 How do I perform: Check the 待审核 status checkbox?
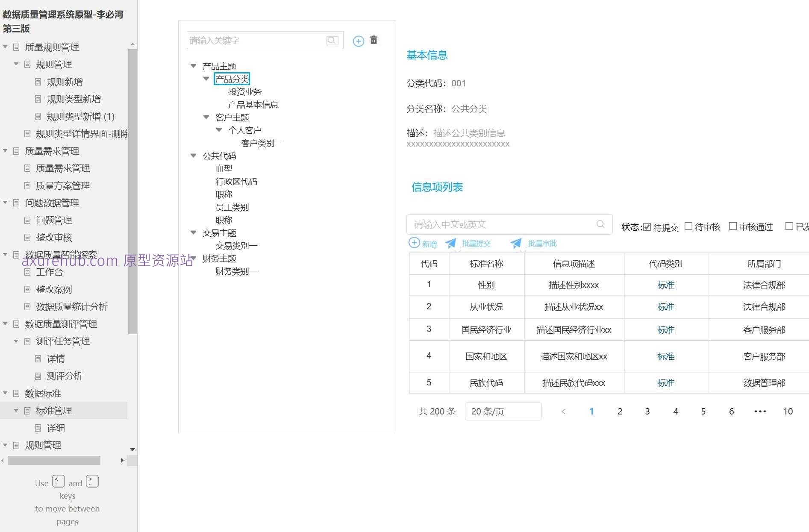point(688,226)
